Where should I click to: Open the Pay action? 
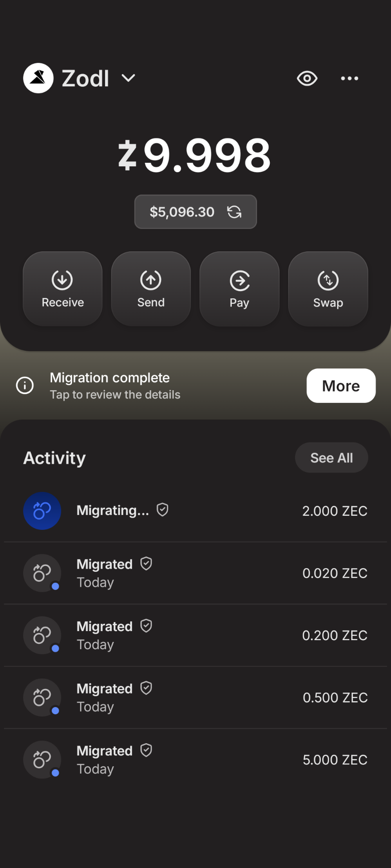pos(239,289)
